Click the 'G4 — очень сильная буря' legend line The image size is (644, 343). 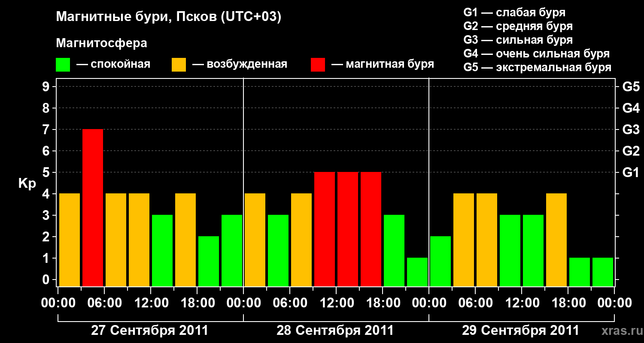[537, 54]
